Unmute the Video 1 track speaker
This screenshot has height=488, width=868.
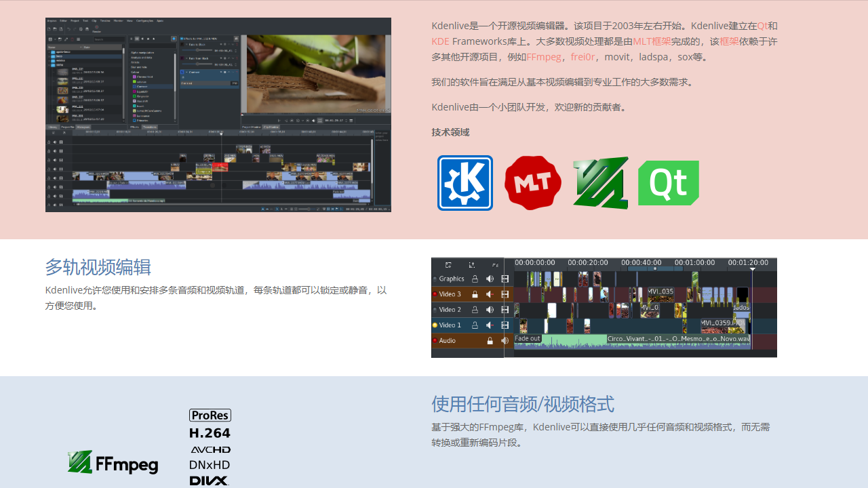click(490, 325)
